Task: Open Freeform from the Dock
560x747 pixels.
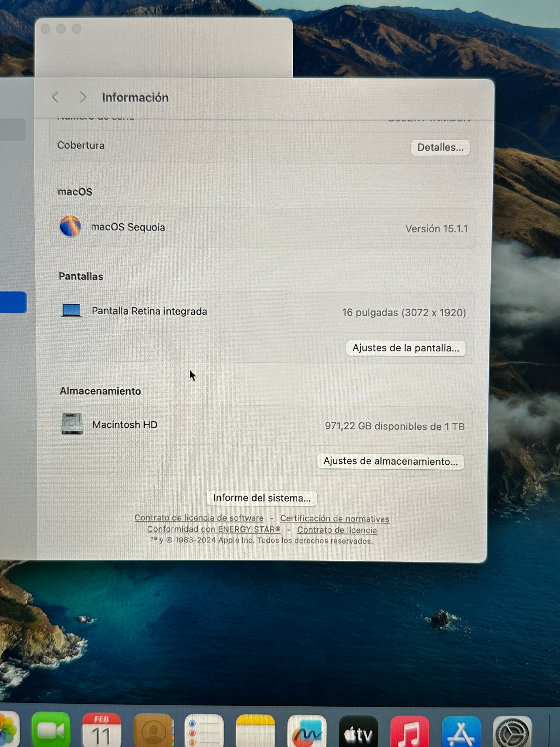Action: coord(307,731)
